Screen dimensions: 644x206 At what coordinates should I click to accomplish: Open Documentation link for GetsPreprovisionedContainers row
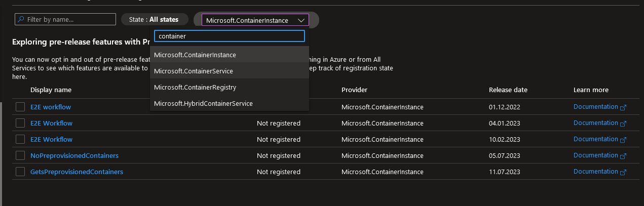[596, 172]
